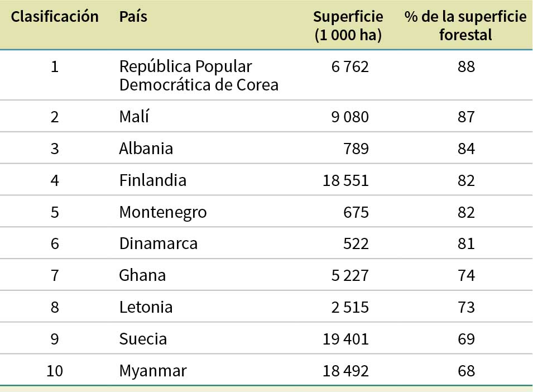Screen dimensions: 533x392
Task: Click the Montenegro country cell
Action: click(x=162, y=212)
